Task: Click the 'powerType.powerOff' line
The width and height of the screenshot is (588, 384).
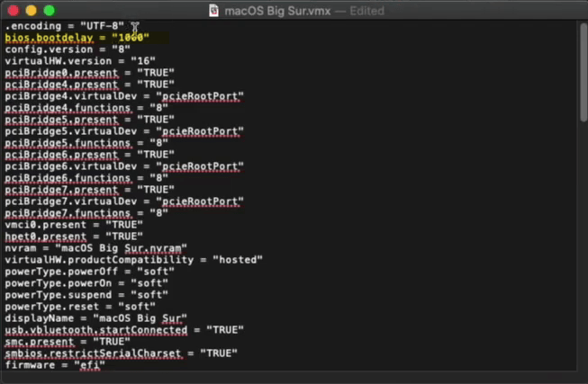Action: [90, 272]
